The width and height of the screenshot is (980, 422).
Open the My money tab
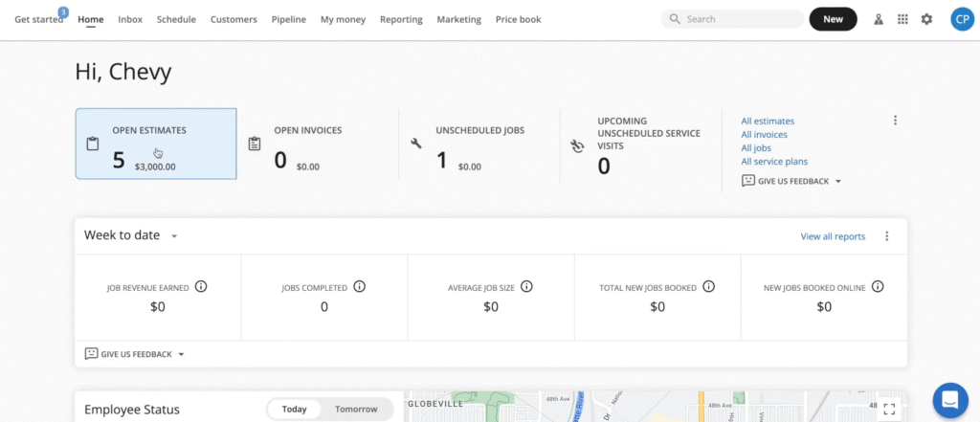click(x=344, y=19)
